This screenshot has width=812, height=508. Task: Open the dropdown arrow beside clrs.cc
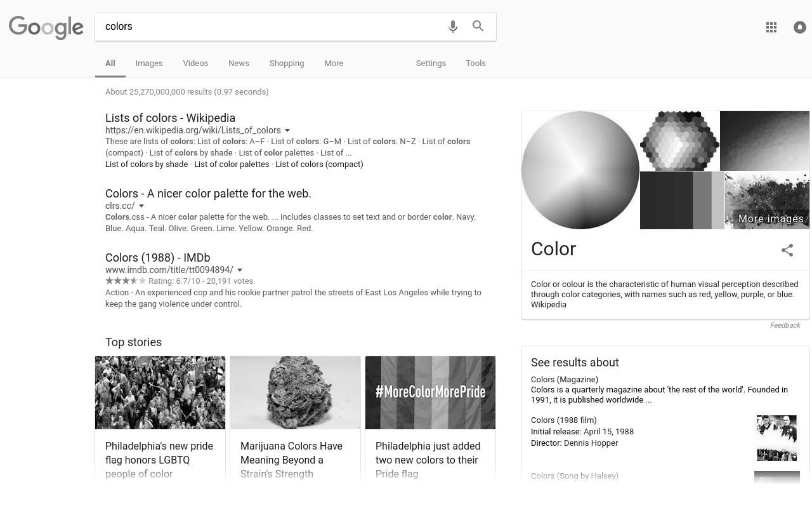(x=141, y=206)
